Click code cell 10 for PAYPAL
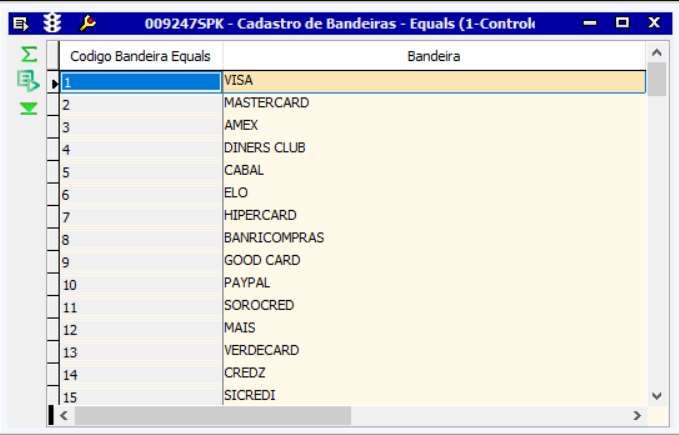Screen dimensions: 679x435 coord(141,284)
